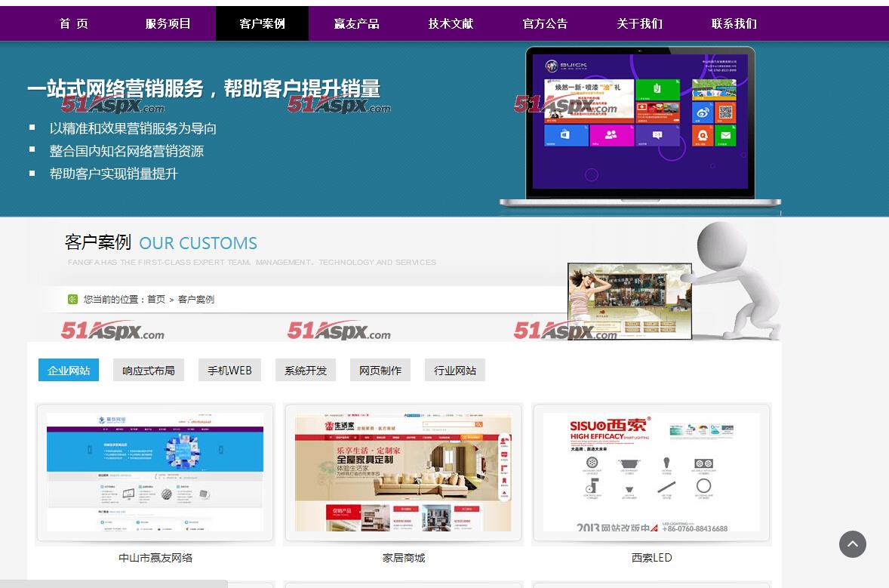Click the 家居商城 case title

click(404, 558)
